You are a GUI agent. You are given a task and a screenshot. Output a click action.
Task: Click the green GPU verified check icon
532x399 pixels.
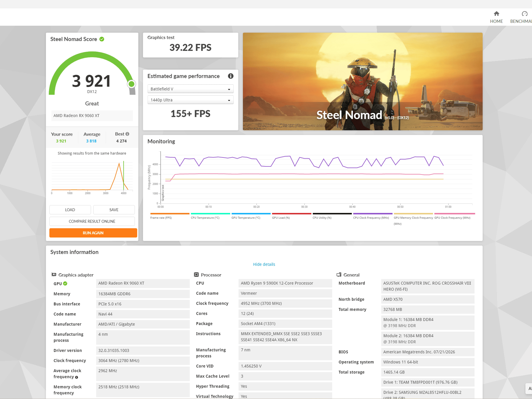coord(65,284)
